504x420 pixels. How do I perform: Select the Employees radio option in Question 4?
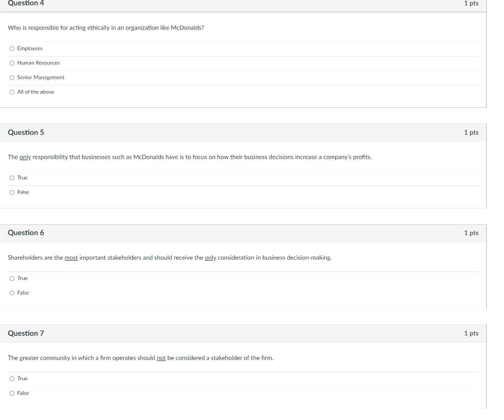(x=12, y=49)
